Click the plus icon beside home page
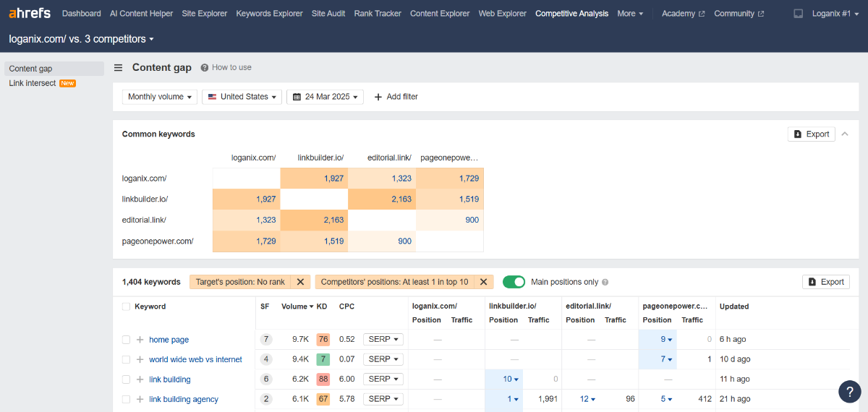The height and width of the screenshot is (412, 868). point(140,340)
